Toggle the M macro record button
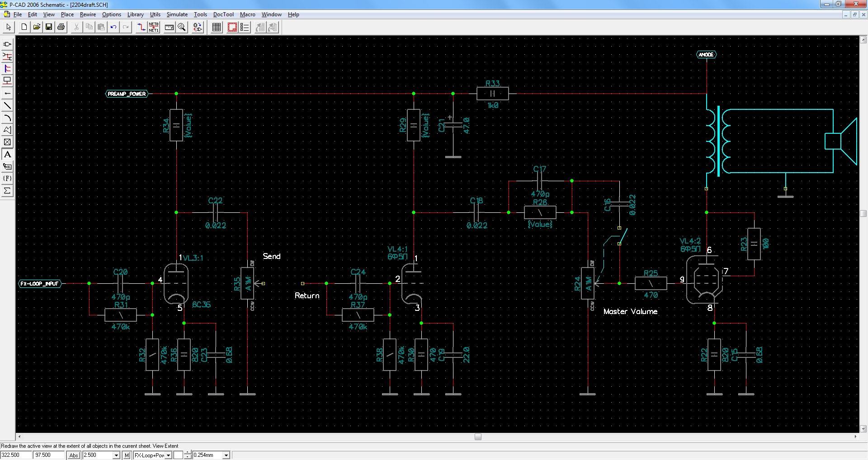Screen dimensions: 868x460 pos(127,455)
